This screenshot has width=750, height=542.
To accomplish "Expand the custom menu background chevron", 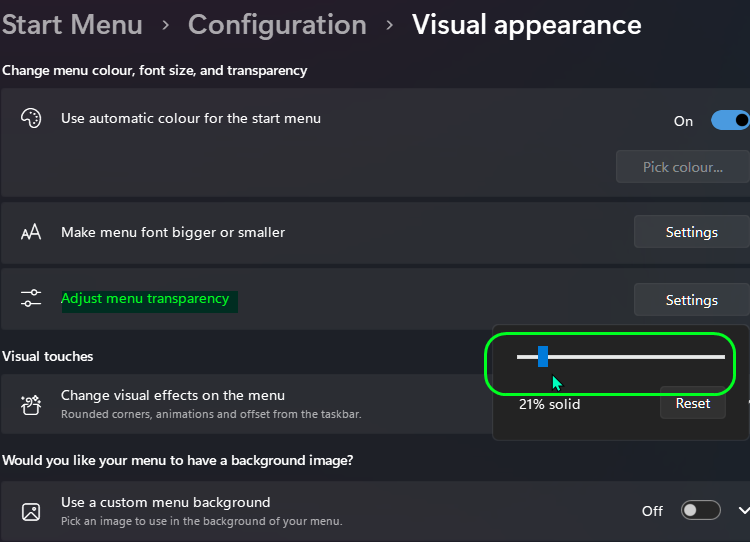I will pyautogui.click(x=744, y=511).
